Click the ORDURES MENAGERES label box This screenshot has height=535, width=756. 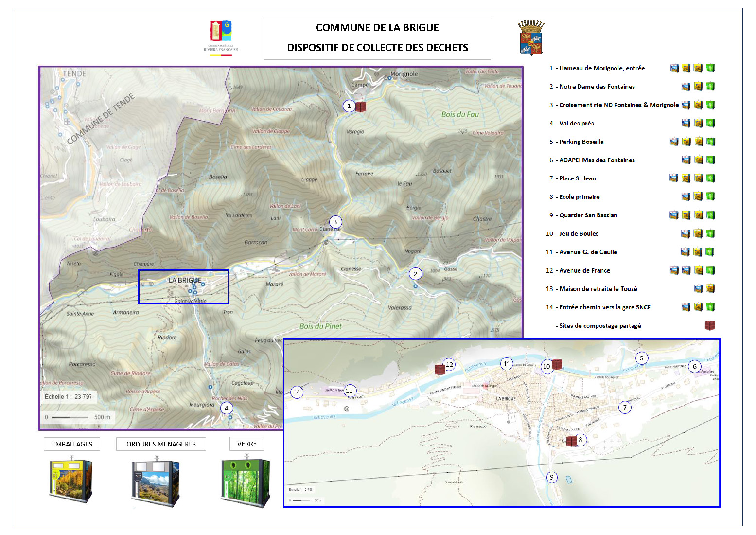tap(161, 444)
